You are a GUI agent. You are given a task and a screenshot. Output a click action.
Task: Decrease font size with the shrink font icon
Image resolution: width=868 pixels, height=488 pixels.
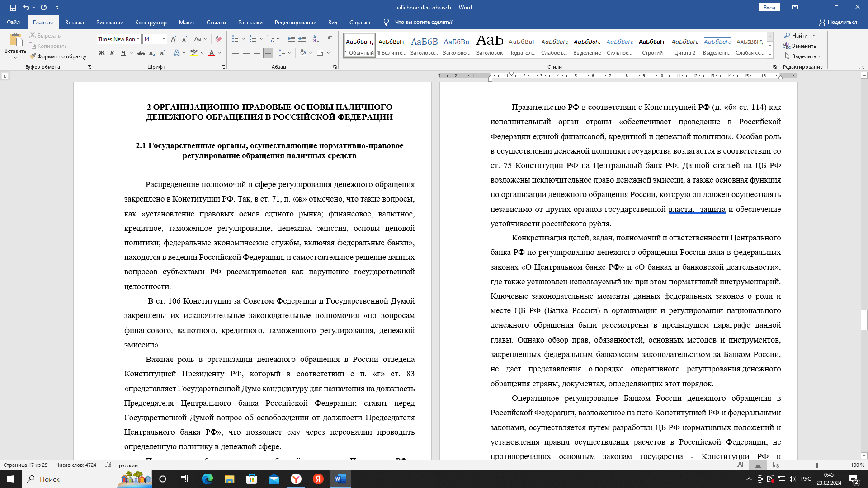(185, 39)
